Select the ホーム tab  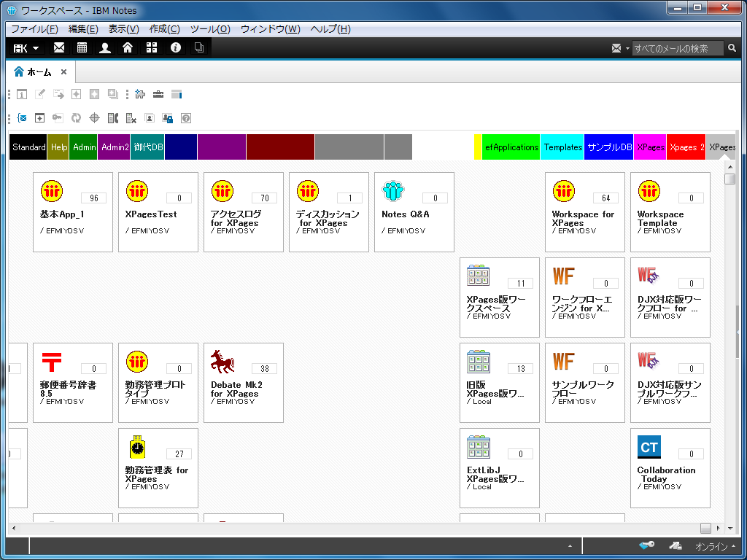click(40, 72)
